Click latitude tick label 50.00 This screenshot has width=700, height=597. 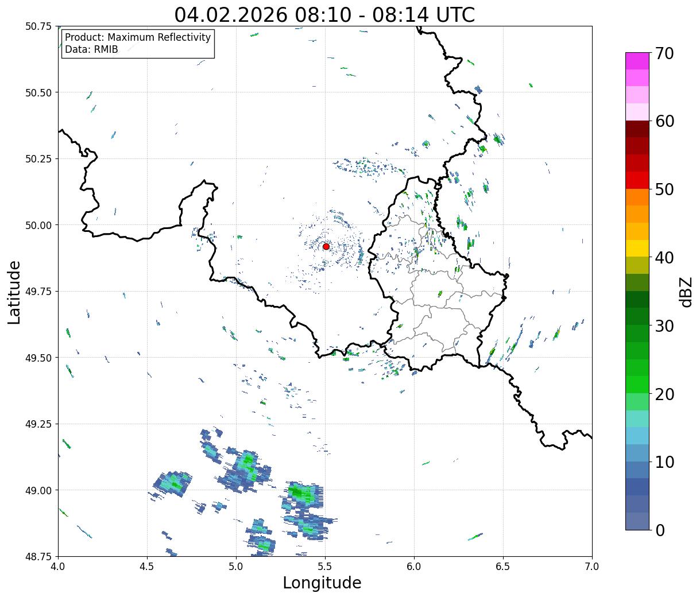39,225
